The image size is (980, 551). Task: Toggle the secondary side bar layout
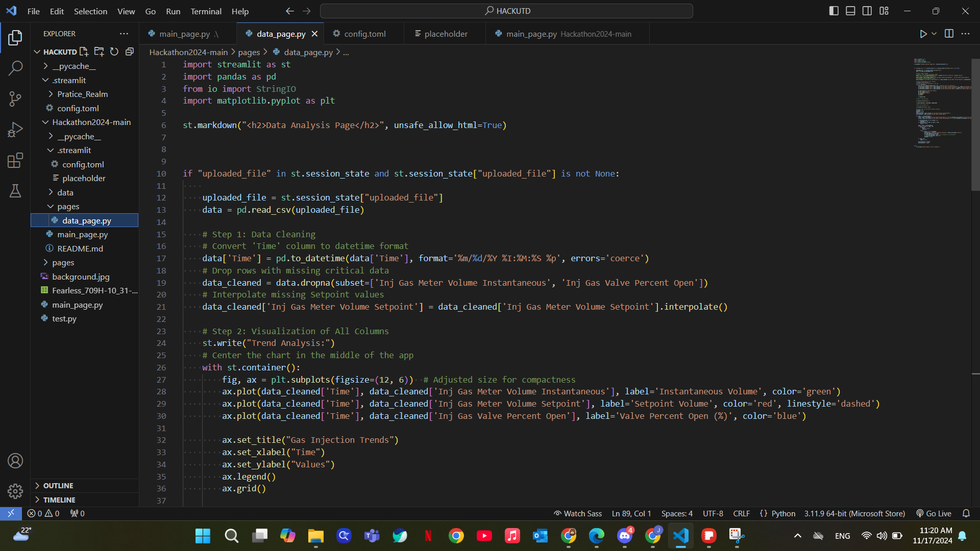867,11
